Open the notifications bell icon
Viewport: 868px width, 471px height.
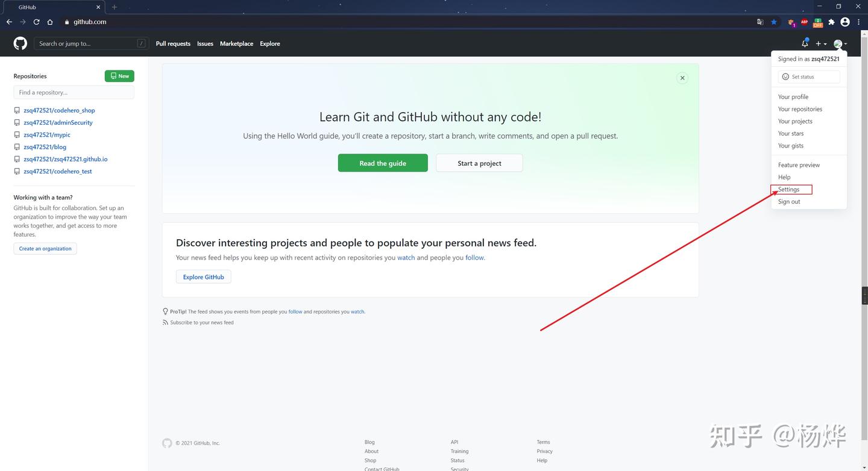[804, 43]
